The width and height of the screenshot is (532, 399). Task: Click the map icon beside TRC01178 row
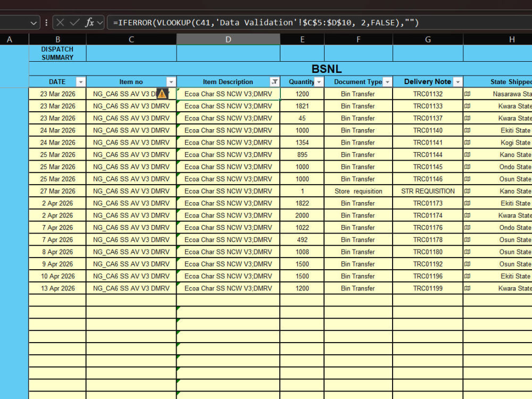coord(468,240)
